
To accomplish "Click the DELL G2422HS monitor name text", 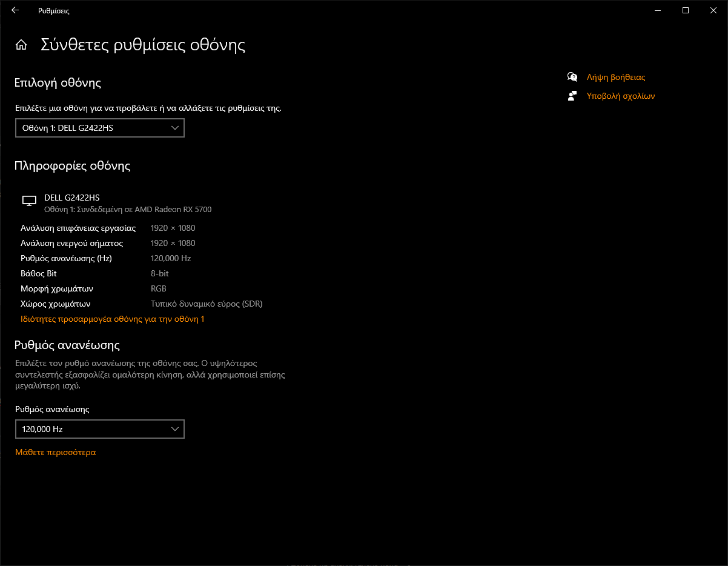I will click(71, 198).
